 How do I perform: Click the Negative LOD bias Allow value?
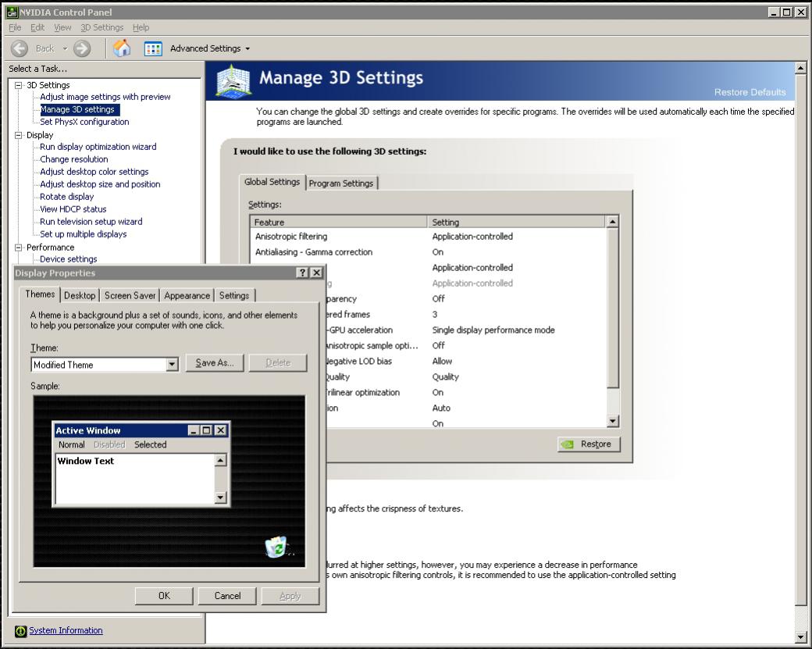[442, 361]
